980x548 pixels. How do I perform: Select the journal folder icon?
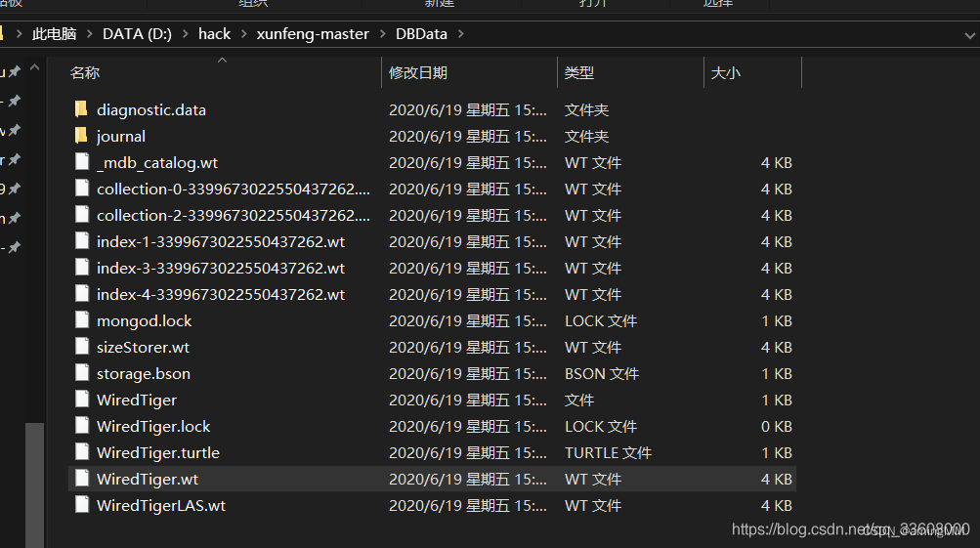(81, 136)
